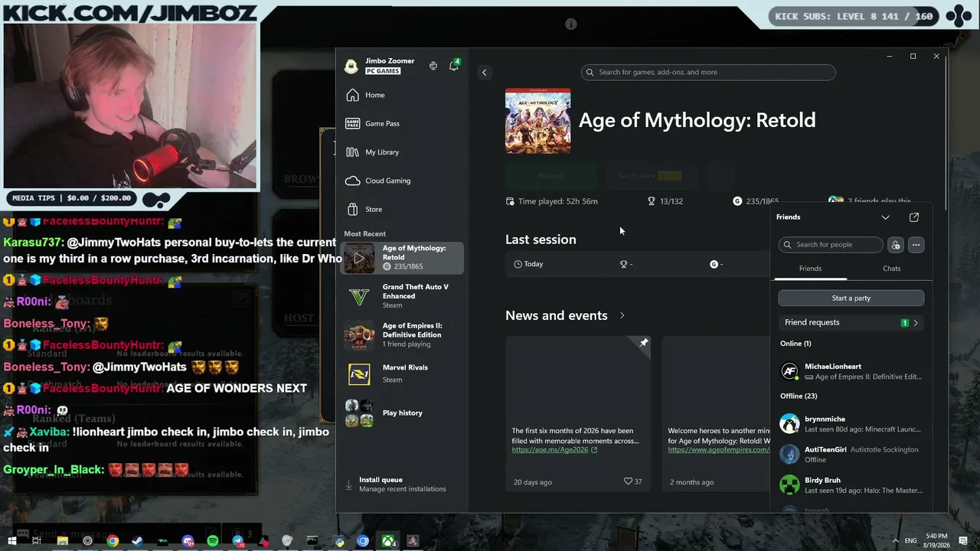Click the Cloud Gaming cloud icon

tap(352, 181)
